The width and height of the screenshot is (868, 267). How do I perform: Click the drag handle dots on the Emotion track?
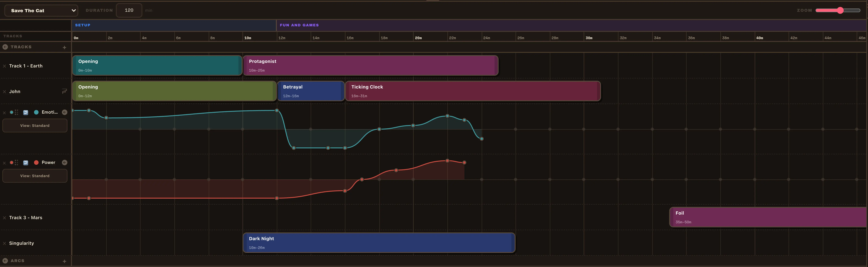point(16,112)
